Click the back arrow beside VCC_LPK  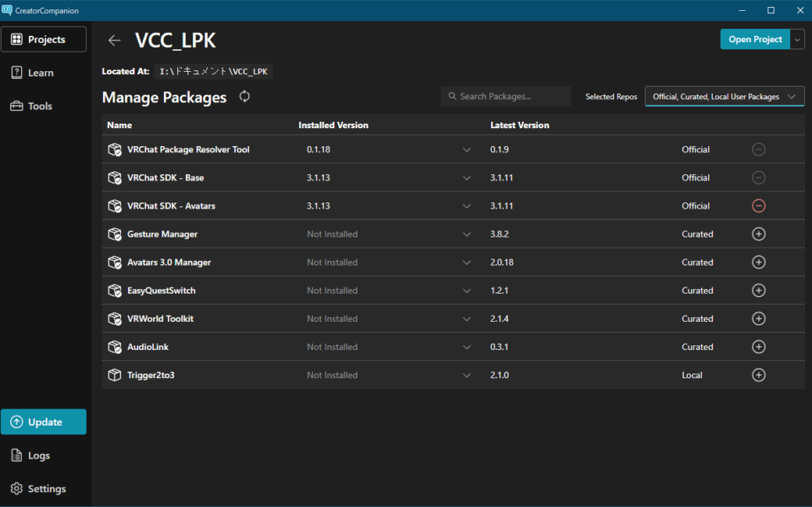point(115,41)
